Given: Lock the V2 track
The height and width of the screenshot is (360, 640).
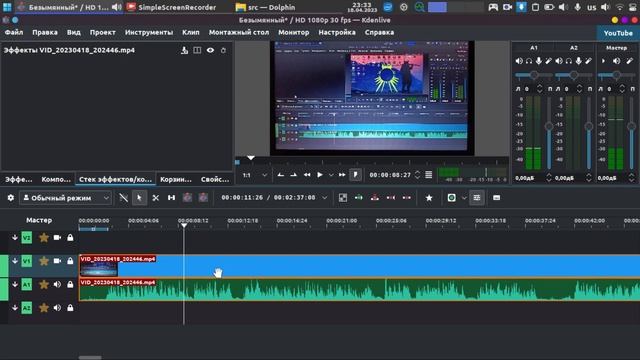Looking at the screenshot, I should tap(70, 237).
